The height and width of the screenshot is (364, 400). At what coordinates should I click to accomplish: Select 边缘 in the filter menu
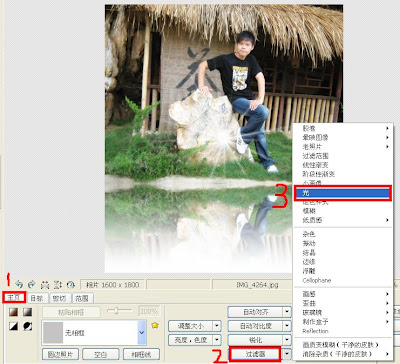pos(342,262)
